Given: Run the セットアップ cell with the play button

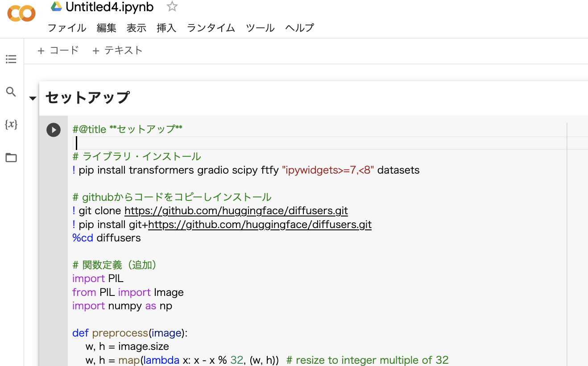Looking at the screenshot, I should coord(53,130).
